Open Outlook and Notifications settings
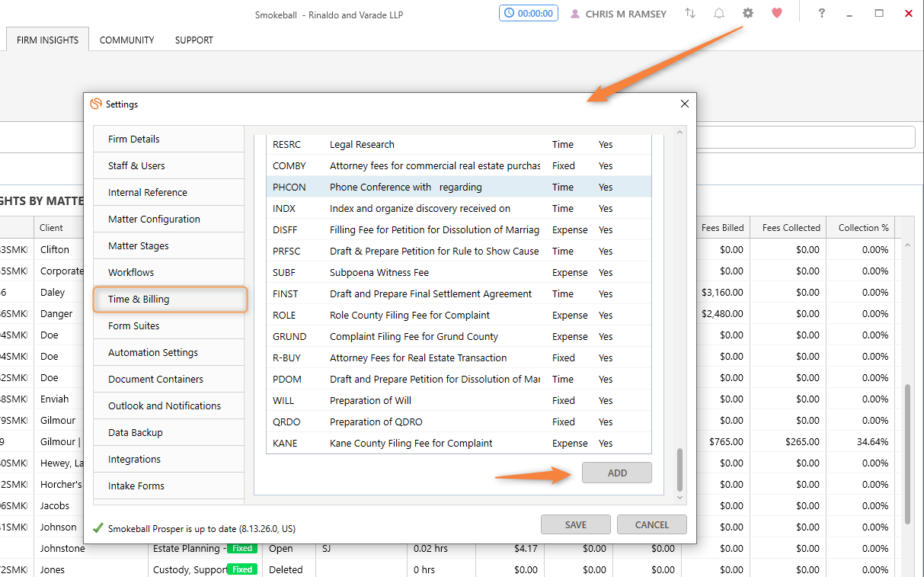The height and width of the screenshot is (577, 924). click(168, 406)
